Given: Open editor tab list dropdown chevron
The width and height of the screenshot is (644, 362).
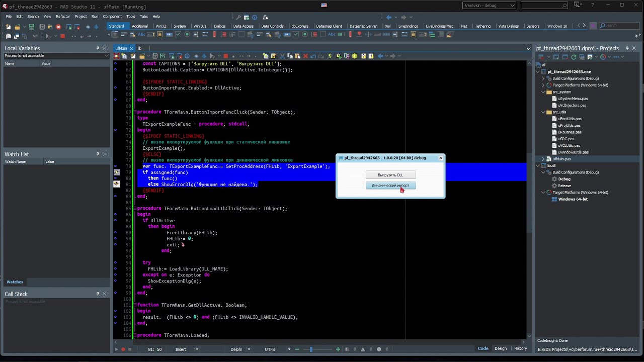Looking at the screenshot, I should (528, 48).
